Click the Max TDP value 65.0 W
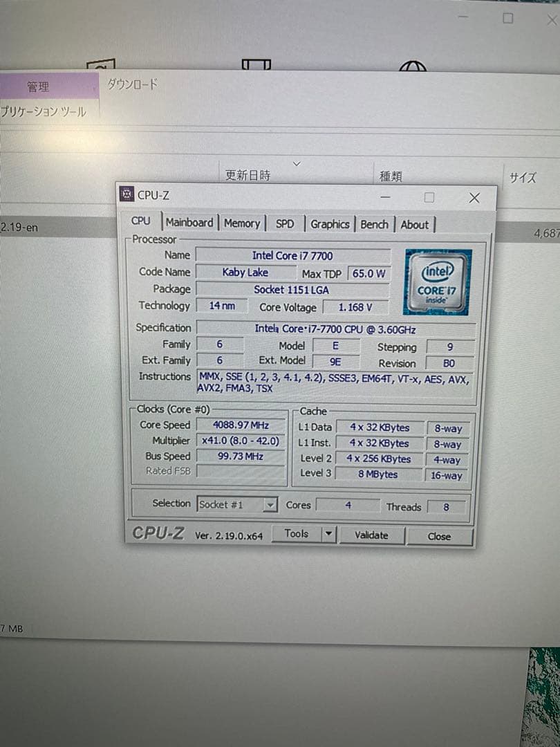Image resolution: width=560 pixels, height=747 pixels. coord(368,273)
